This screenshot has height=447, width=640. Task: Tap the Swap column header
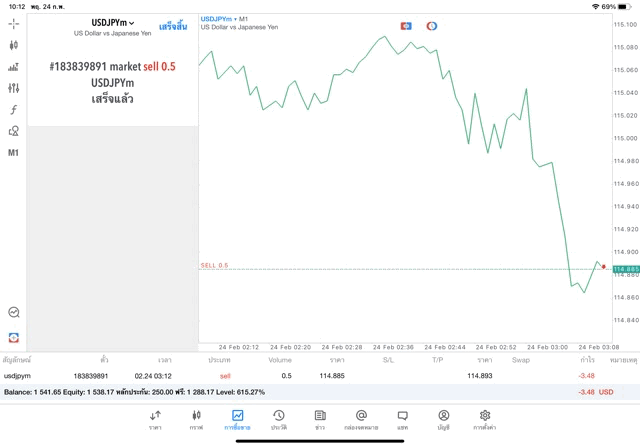[x=521, y=360]
